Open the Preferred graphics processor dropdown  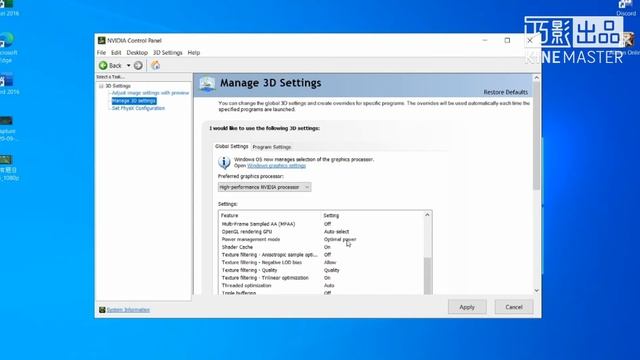coord(264,187)
